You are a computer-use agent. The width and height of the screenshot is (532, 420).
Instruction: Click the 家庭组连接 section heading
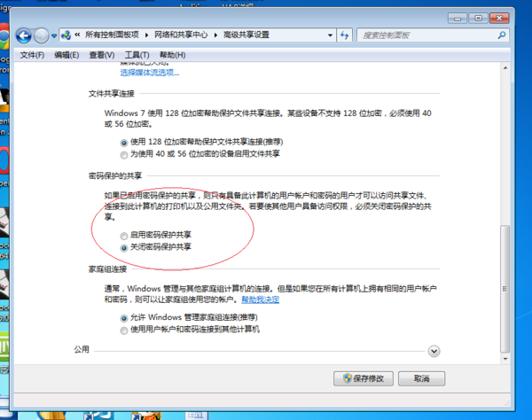[107, 269]
